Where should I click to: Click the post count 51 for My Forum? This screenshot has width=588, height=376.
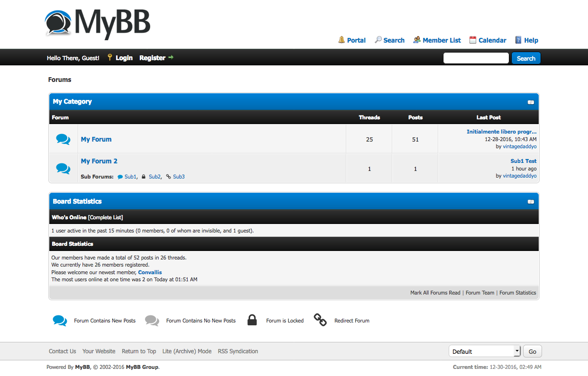click(x=416, y=139)
